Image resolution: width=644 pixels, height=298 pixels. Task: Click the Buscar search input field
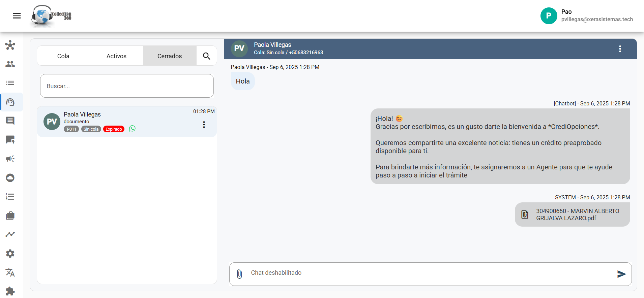127,86
